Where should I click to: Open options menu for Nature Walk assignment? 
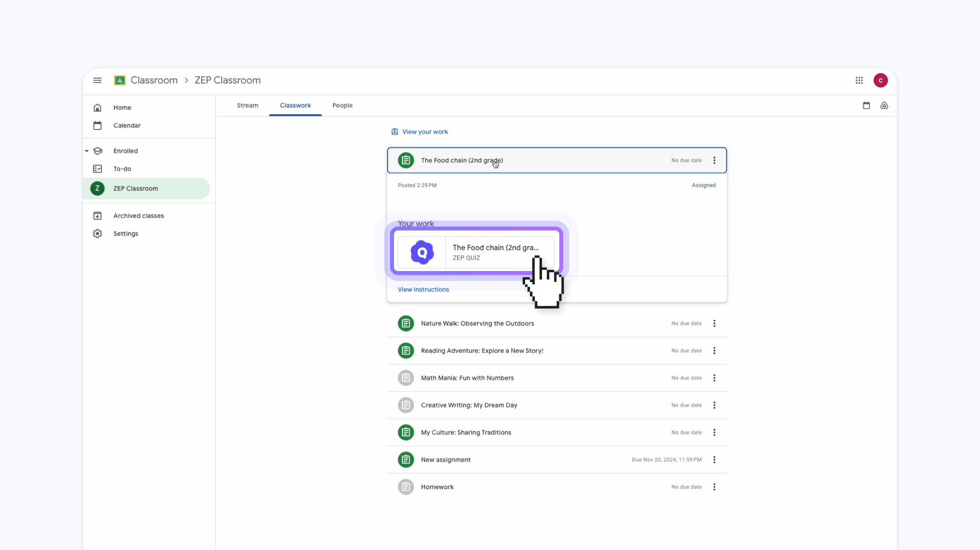click(714, 323)
